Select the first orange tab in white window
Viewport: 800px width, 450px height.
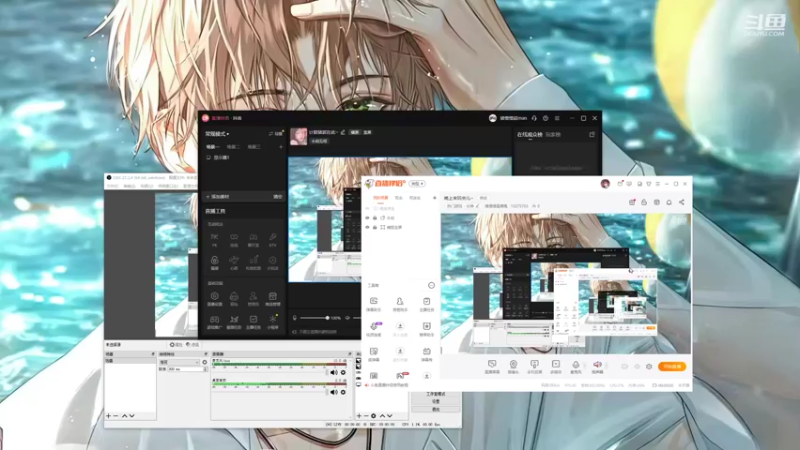[381, 198]
